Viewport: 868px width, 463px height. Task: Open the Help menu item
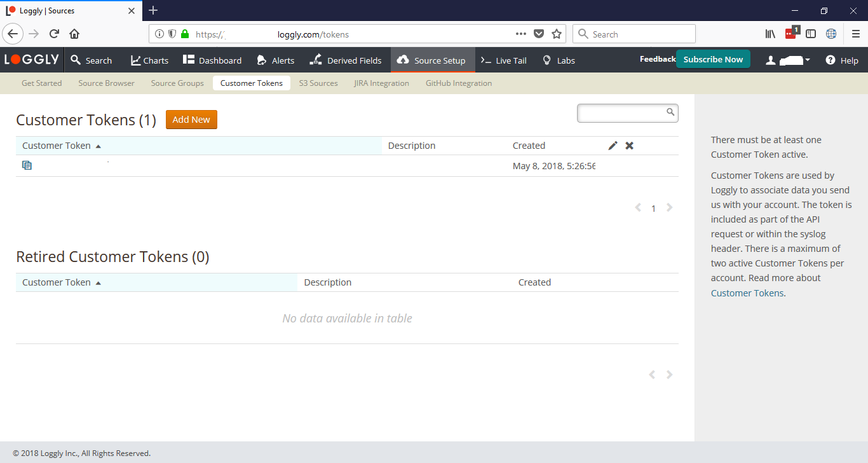pyautogui.click(x=842, y=60)
